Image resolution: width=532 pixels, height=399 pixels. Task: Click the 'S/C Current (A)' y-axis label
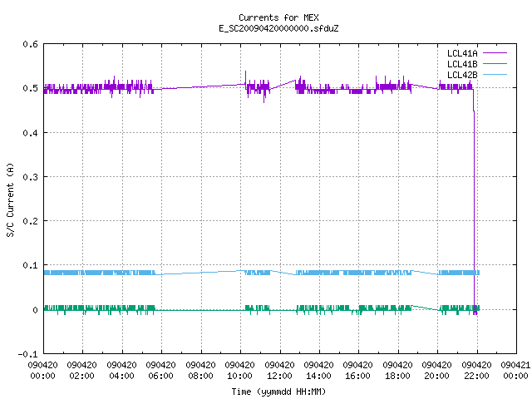coord(10,199)
